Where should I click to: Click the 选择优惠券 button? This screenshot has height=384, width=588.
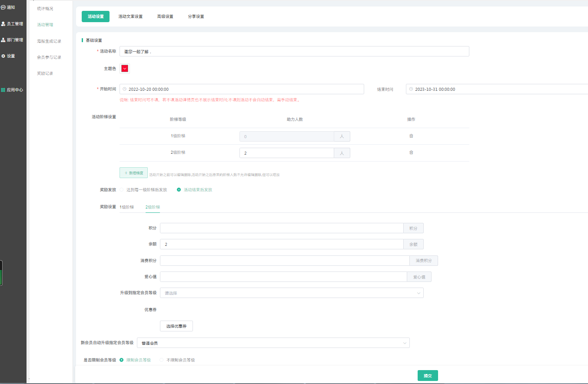pos(176,326)
